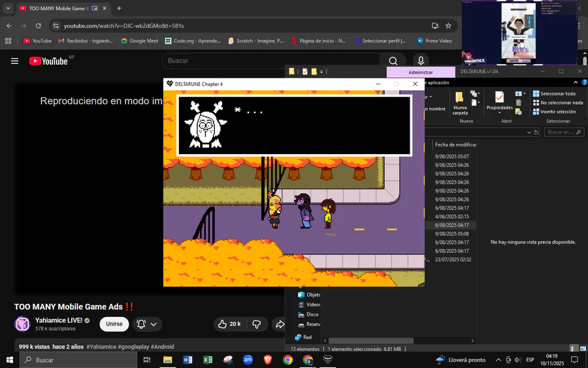Screen dimensions: 588x368
Task: Open the Scratch - Imagine bookmark
Action: 255,41
